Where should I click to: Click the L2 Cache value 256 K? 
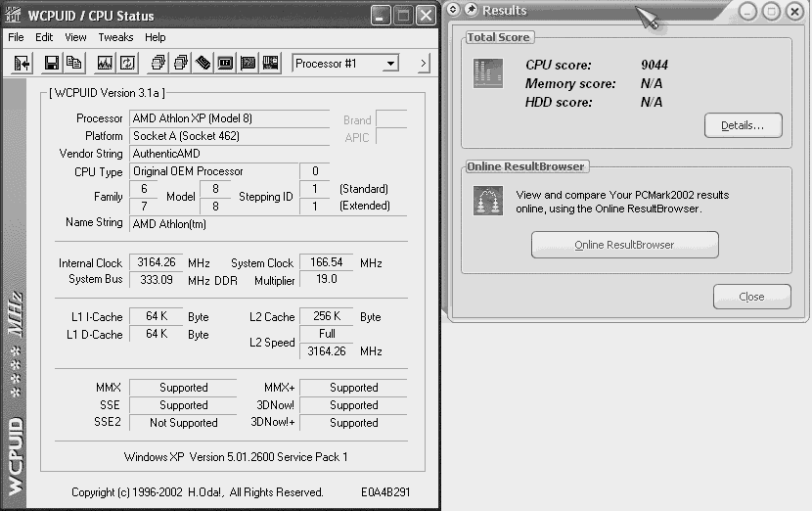coord(327,316)
